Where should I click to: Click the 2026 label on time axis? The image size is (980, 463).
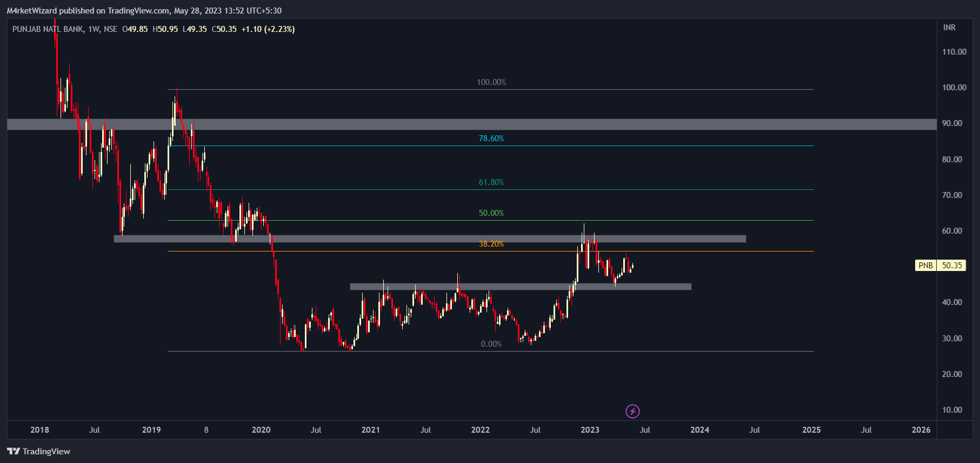[921, 430]
